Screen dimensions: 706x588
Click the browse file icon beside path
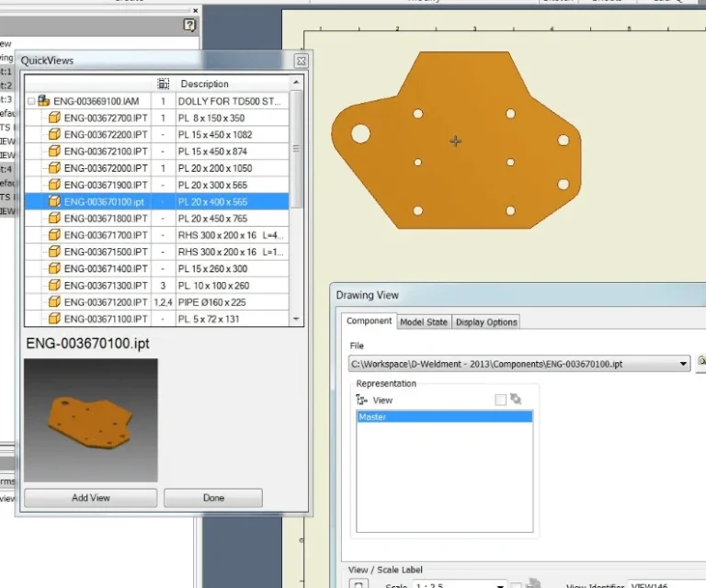coord(701,363)
